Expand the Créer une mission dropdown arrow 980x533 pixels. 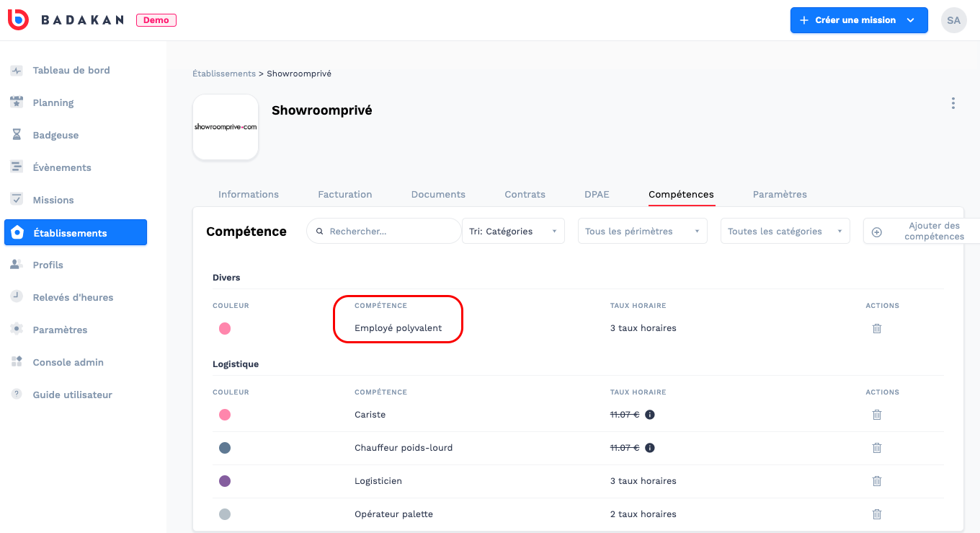tap(911, 20)
